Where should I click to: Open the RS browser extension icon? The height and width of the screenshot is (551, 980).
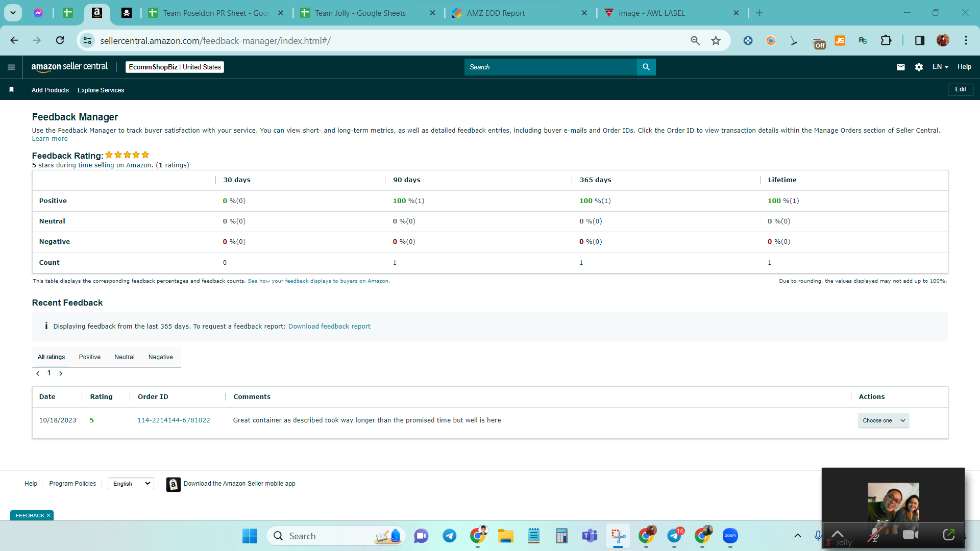coord(863,41)
